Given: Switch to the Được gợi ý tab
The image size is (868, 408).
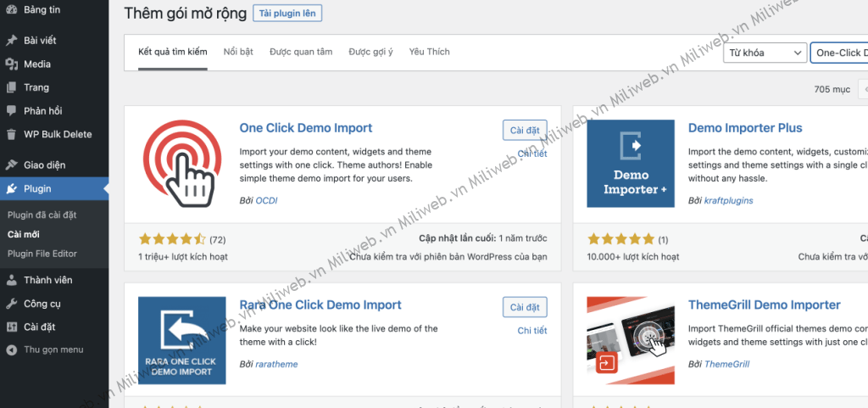Looking at the screenshot, I should pos(371,52).
